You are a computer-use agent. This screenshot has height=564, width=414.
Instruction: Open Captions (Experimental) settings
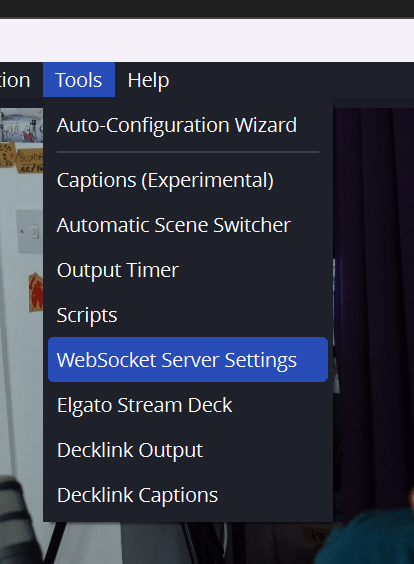(188, 180)
